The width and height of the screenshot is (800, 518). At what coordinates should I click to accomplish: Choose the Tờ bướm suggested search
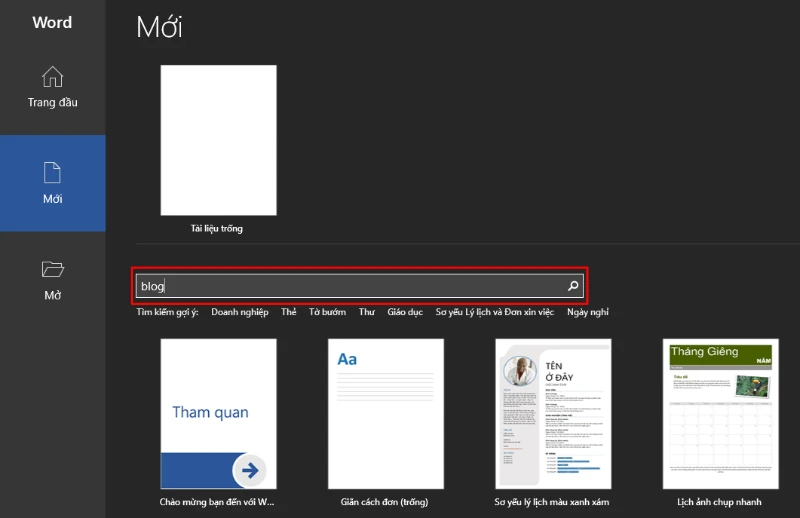point(327,312)
